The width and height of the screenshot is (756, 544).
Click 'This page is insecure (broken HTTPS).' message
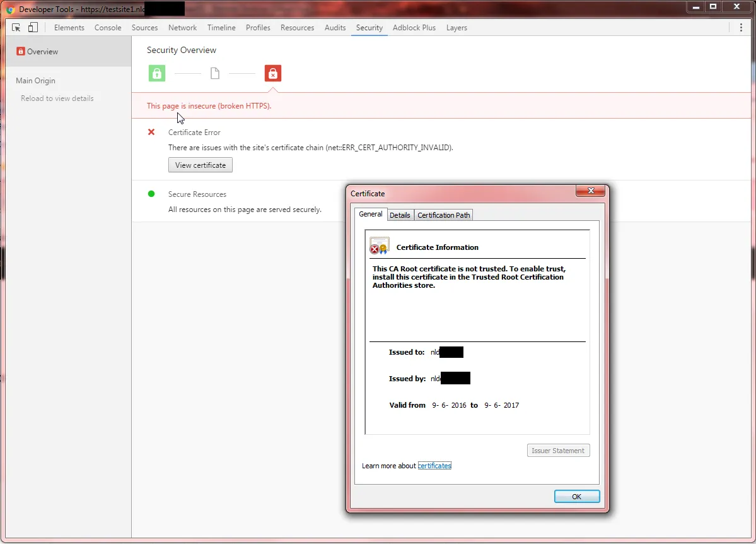[x=209, y=106]
